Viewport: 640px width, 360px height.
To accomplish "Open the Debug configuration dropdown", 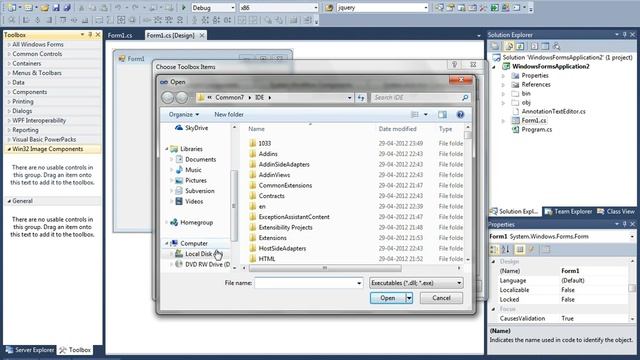I will click(233, 8).
